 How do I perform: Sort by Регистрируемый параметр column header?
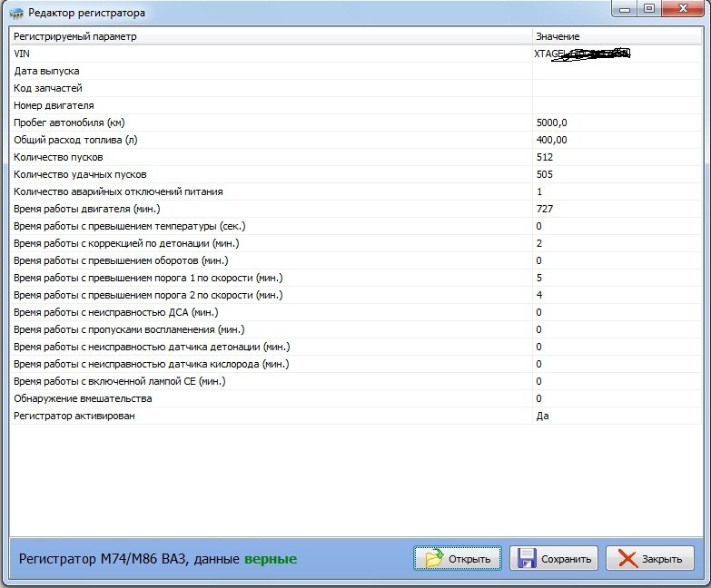(271, 36)
